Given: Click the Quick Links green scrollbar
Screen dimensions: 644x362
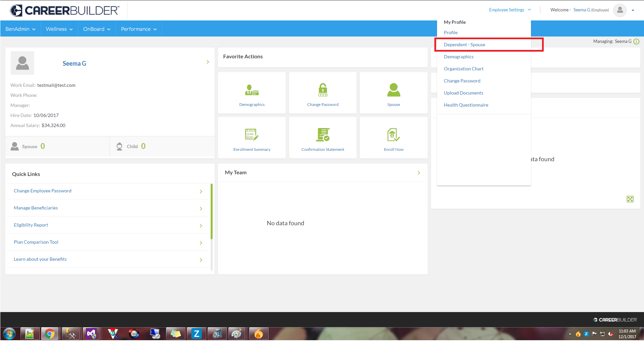Looking at the screenshot, I should (x=212, y=211).
